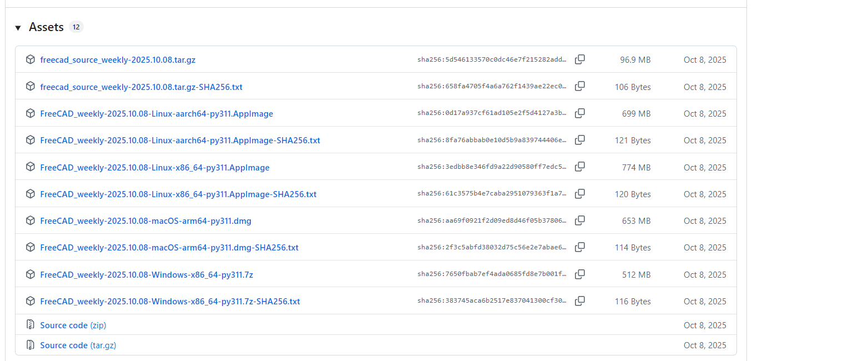Click package icon beside Linux-x86_64 AppImage
The width and height of the screenshot is (868, 361).
[31, 167]
